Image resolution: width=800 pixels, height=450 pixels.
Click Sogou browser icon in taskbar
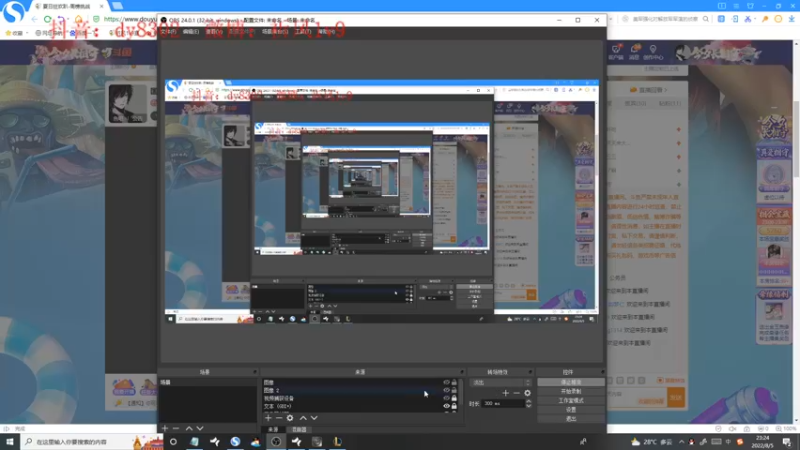click(x=235, y=441)
